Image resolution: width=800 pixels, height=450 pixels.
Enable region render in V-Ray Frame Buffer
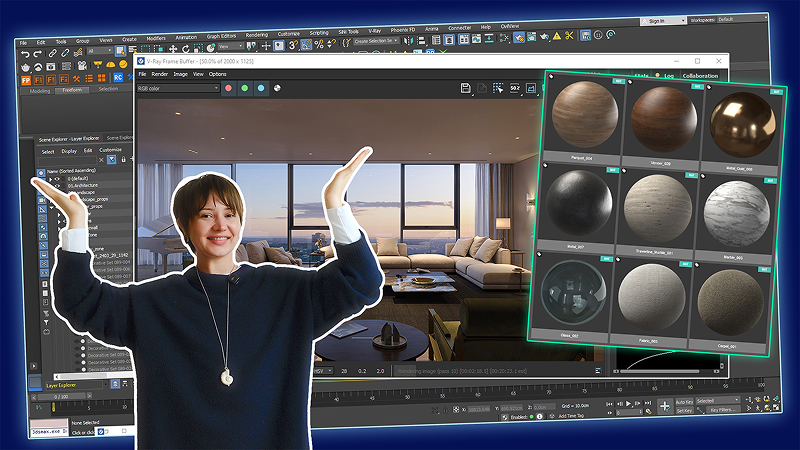498,88
